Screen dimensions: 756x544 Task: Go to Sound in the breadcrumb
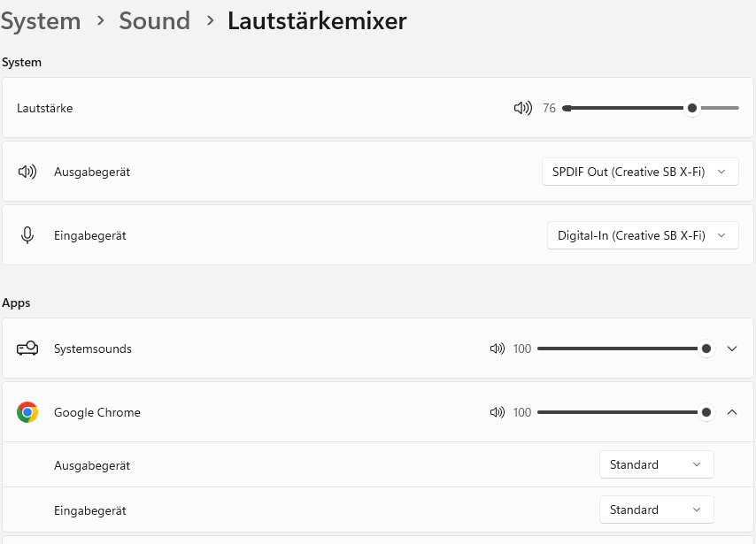pyautogui.click(x=155, y=21)
